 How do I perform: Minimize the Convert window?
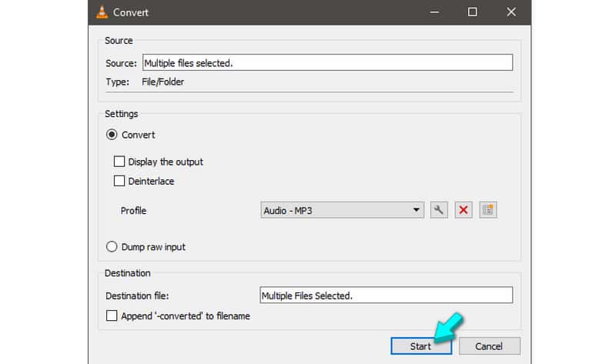coord(434,12)
